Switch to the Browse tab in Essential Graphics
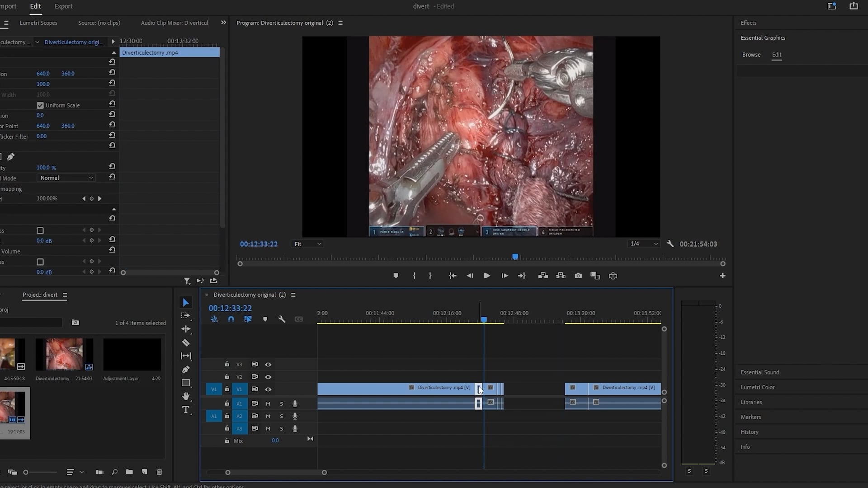Image resolution: width=868 pixels, height=488 pixels. 751,55
